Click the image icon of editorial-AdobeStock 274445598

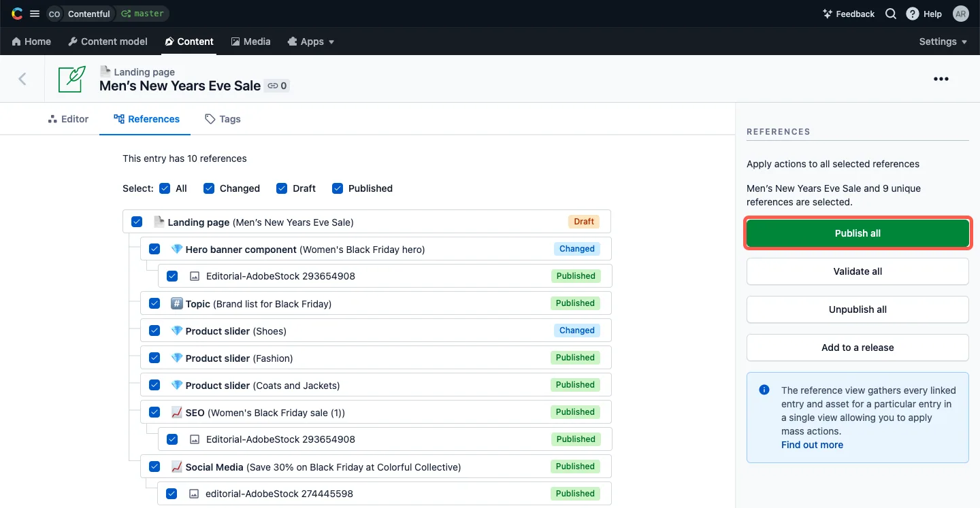point(194,494)
